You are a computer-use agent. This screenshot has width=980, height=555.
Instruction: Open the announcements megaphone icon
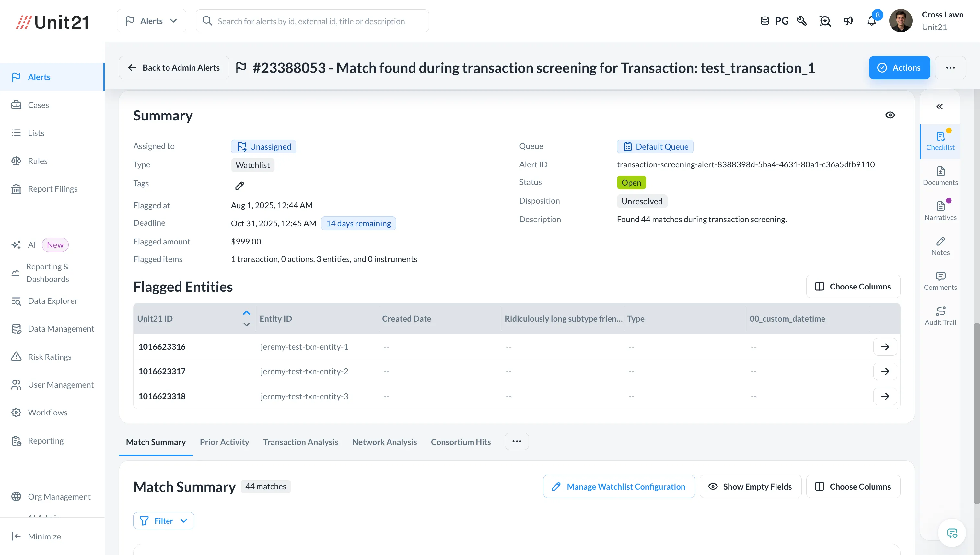click(848, 21)
